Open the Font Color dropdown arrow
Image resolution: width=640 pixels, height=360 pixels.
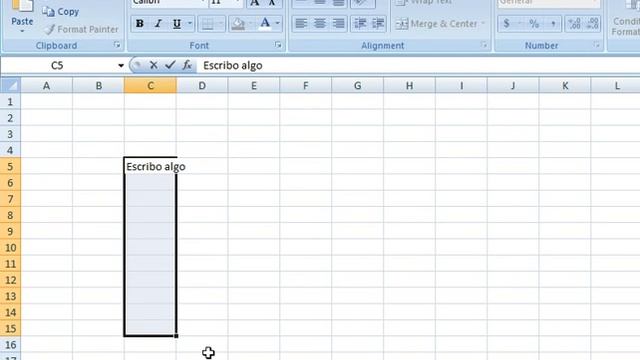278,24
